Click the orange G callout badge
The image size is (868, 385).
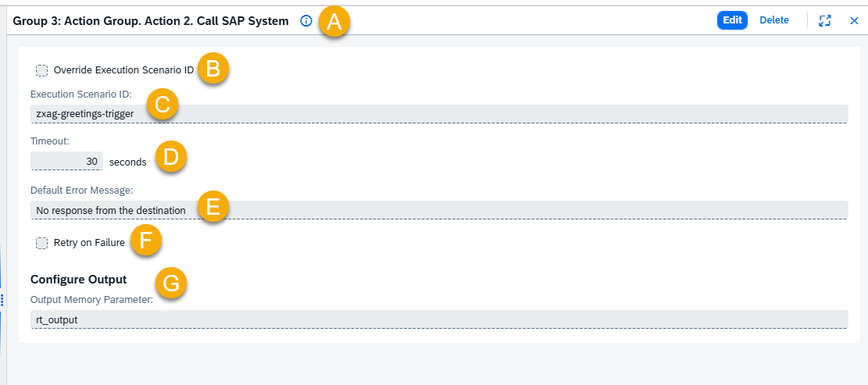point(171,283)
